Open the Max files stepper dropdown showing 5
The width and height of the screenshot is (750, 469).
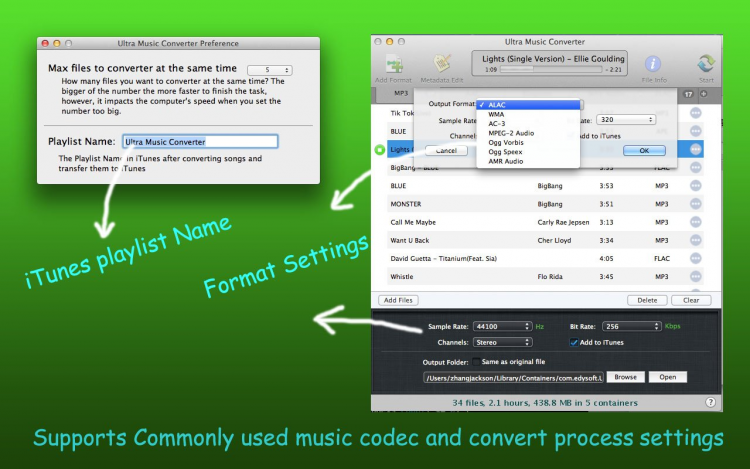click(x=270, y=70)
